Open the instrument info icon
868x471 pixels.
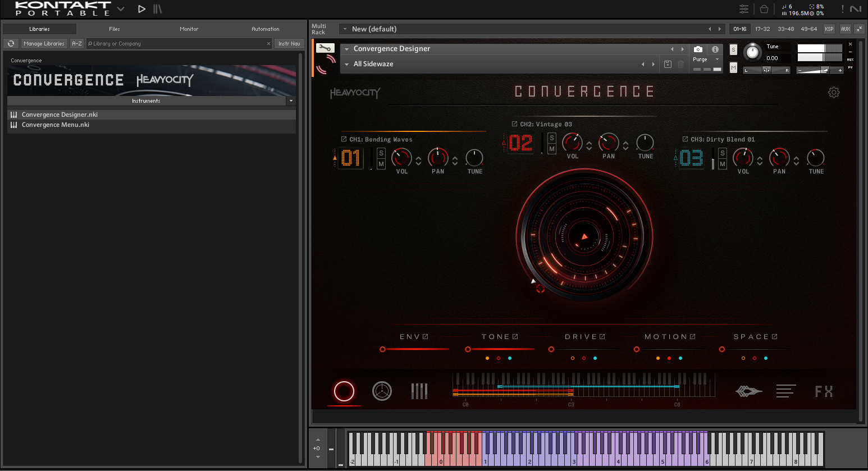(x=715, y=49)
